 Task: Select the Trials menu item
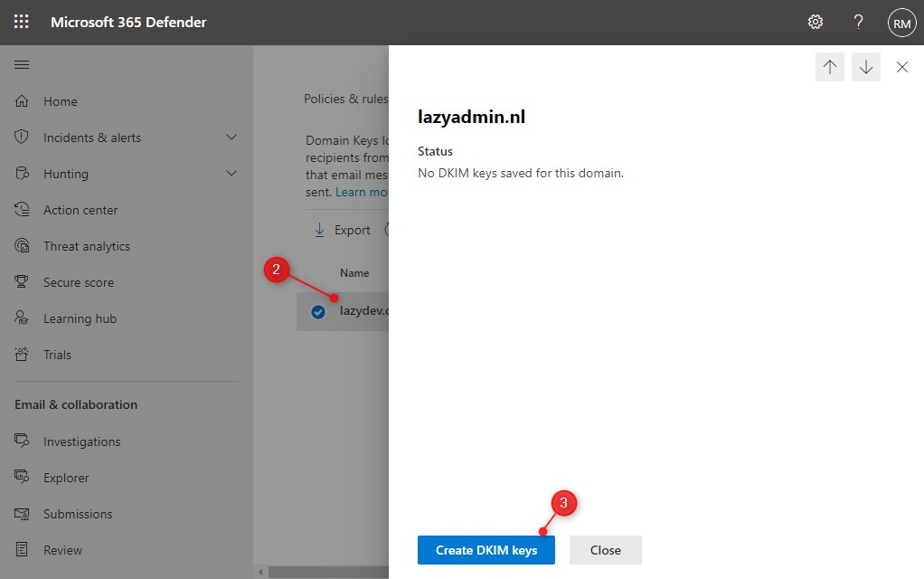pos(58,354)
